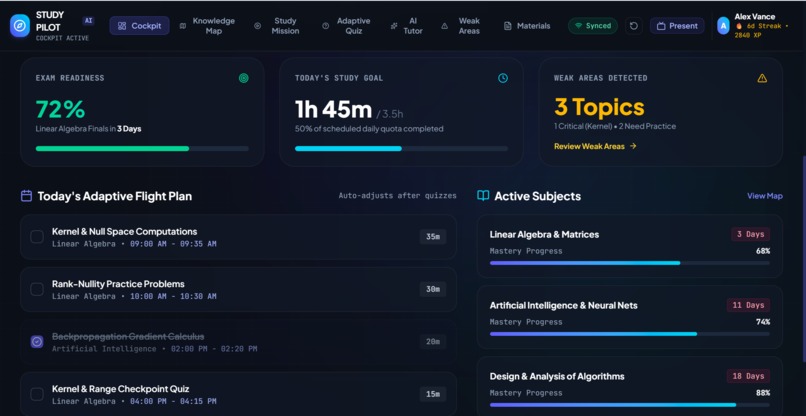
Task: Go to Knowledge Map tab
Action: 208,26
